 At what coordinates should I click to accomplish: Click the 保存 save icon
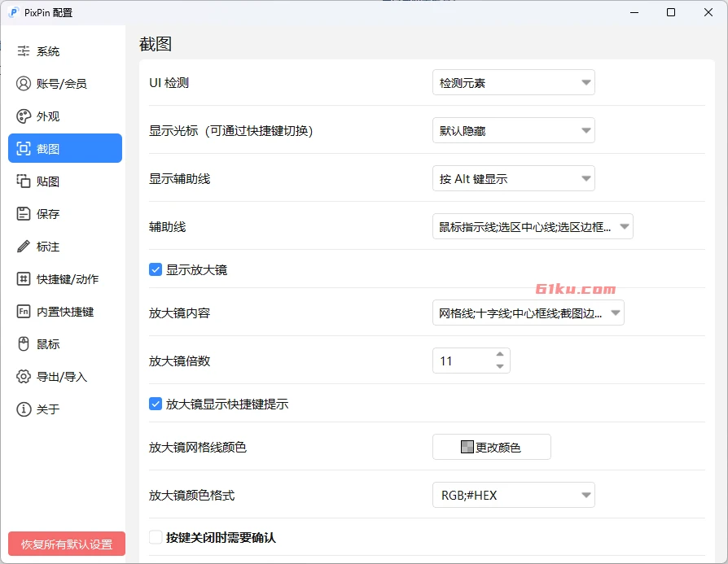pos(24,213)
